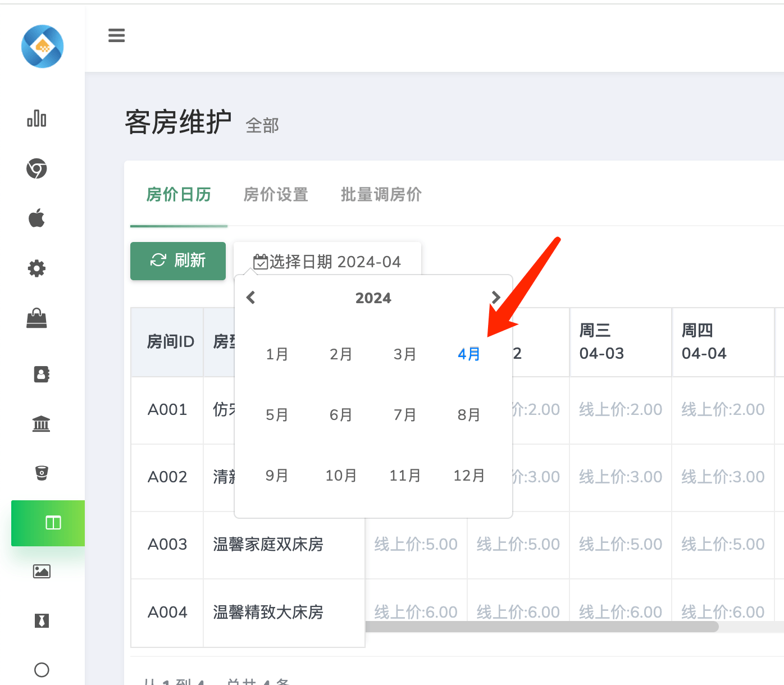Screen dimensions: 784x685
Task: Open the Chrome sidebar icon
Action: click(37, 168)
